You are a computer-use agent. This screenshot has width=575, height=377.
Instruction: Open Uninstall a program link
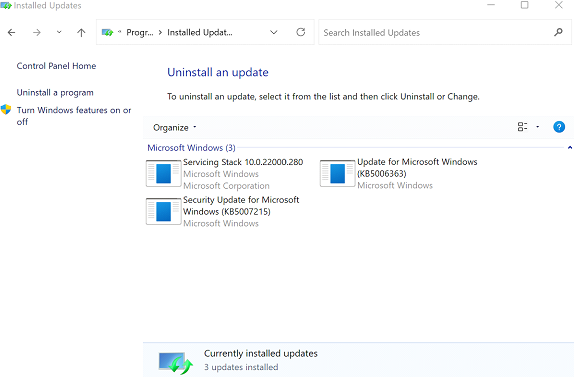(x=55, y=92)
